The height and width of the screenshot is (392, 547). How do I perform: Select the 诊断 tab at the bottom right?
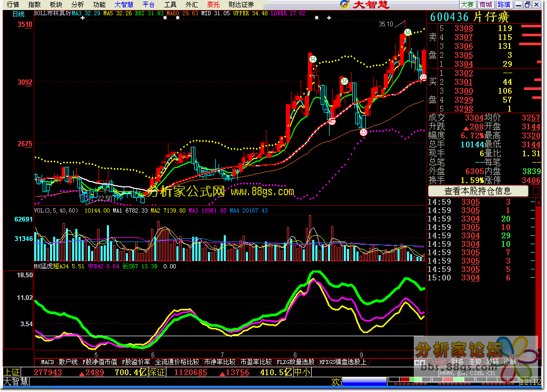coord(510,362)
